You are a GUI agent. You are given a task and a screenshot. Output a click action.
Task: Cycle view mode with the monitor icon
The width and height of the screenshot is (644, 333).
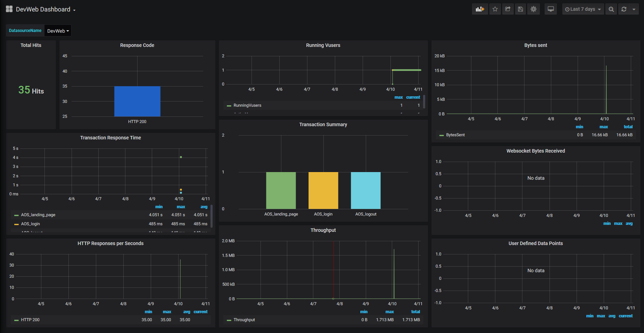(x=551, y=9)
